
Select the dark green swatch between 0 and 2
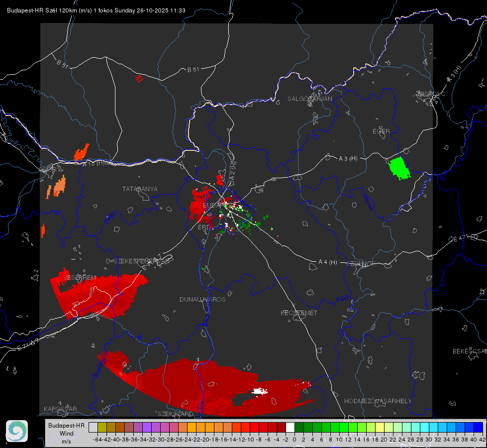(x=299, y=428)
